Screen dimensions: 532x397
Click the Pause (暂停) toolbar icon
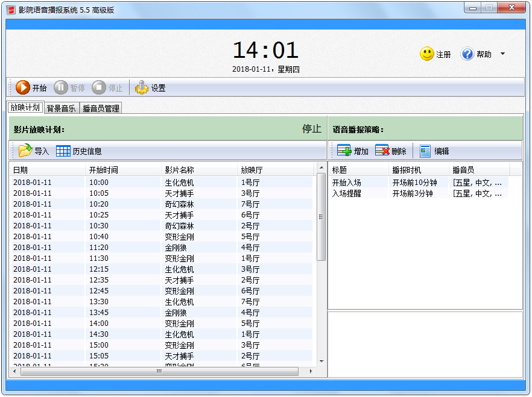click(61, 87)
